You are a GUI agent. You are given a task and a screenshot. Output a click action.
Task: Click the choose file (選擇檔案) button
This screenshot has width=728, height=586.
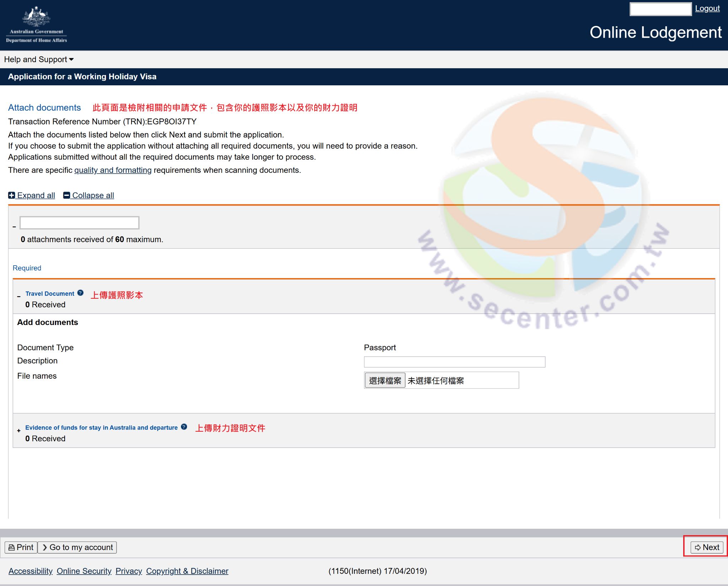click(385, 380)
